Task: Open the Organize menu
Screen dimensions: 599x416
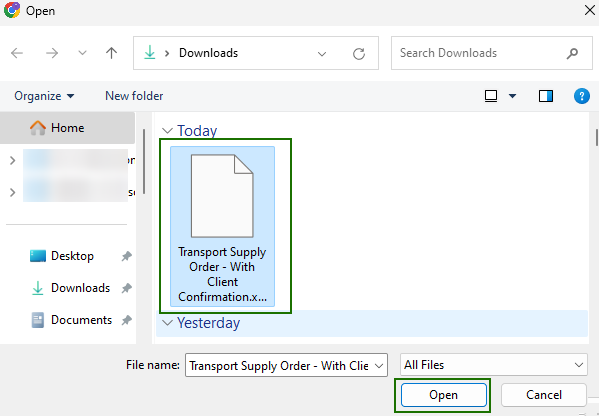Action: point(44,96)
